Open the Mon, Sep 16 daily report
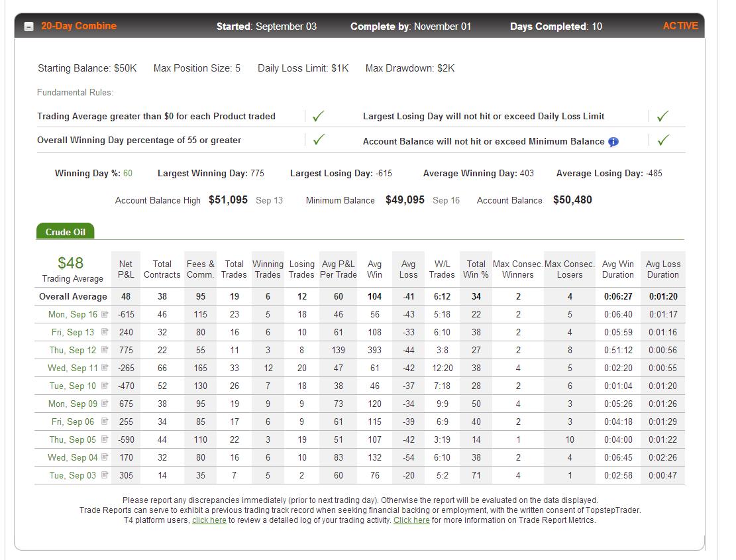The width and height of the screenshot is (736, 560). tap(73, 315)
